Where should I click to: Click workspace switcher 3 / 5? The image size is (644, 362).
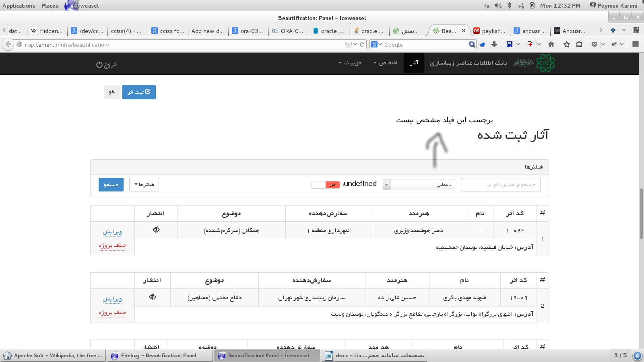[620, 355]
